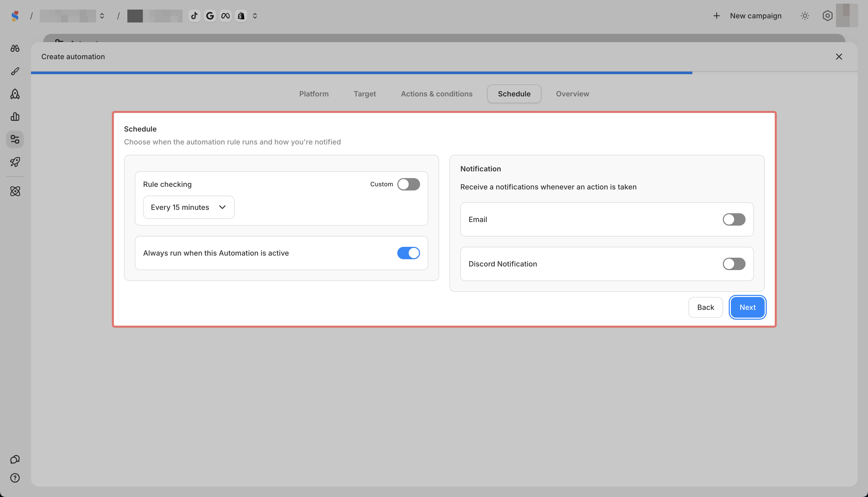Expand the account platforms selector chevrons
This screenshot has height=497, width=868.
(x=255, y=16)
